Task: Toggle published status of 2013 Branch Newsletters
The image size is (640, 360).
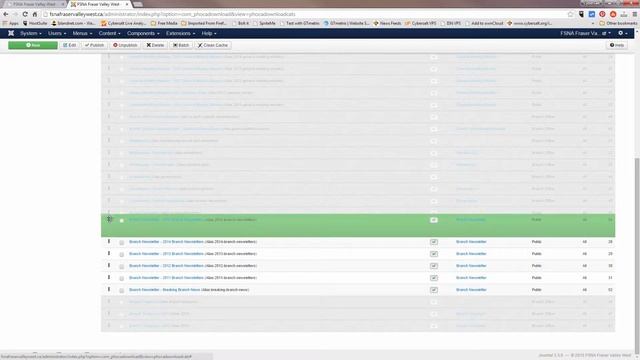Action: coord(434,254)
